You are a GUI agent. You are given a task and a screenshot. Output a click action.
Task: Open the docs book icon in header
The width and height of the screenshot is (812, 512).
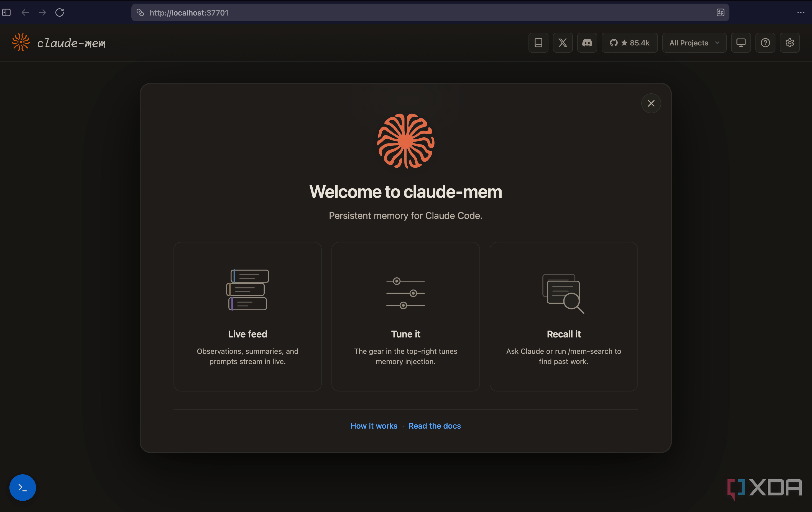click(538, 43)
